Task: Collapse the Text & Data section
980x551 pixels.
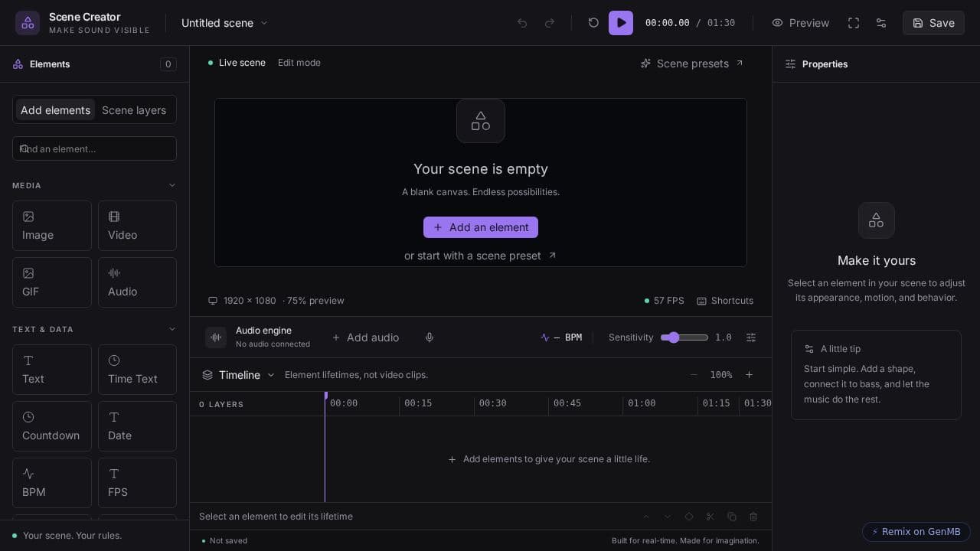Action: (x=172, y=329)
